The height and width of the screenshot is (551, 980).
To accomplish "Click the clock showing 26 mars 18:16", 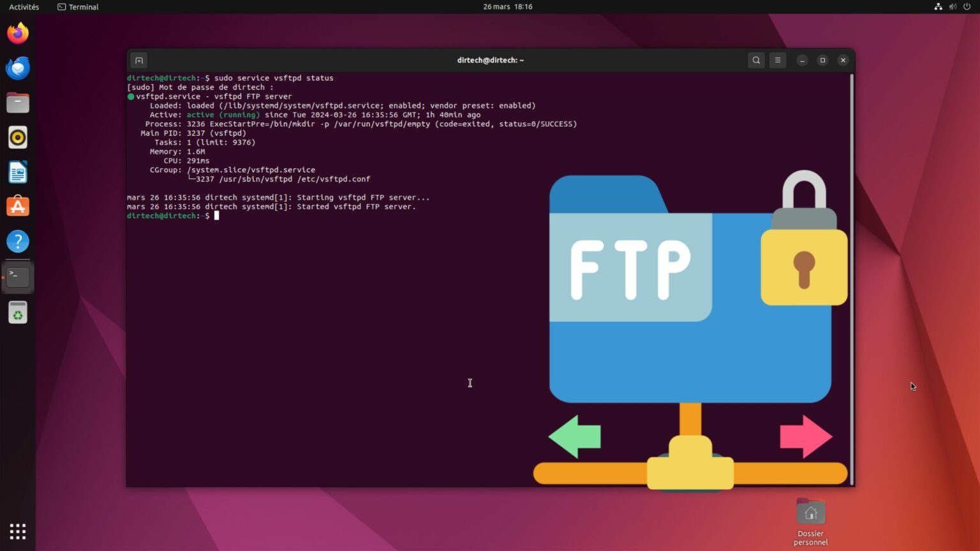I will (x=507, y=6).
